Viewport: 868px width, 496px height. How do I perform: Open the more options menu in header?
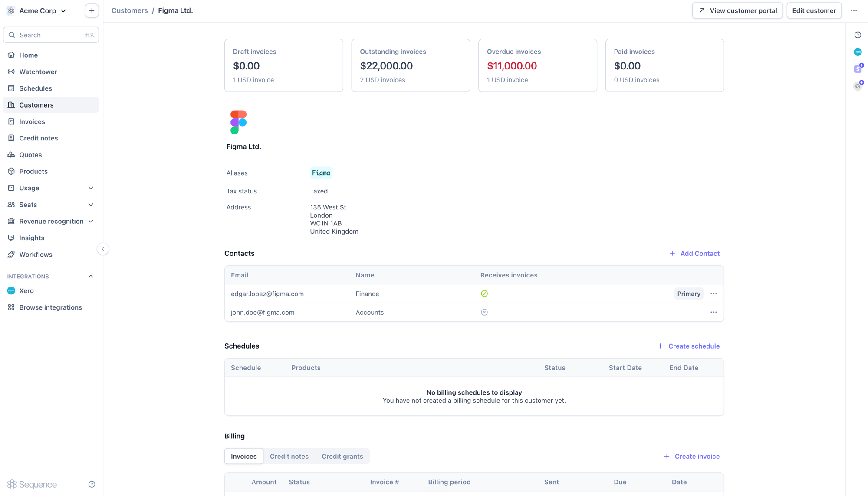(854, 10)
